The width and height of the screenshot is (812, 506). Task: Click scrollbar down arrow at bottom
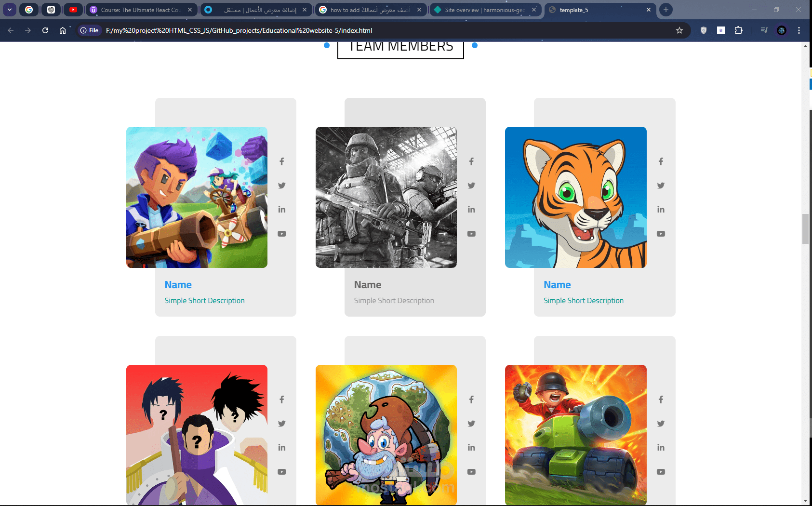(x=805, y=501)
